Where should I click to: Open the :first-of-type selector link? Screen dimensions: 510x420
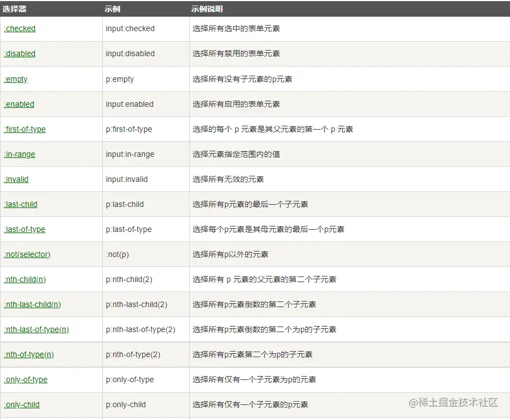(x=24, y=129)
